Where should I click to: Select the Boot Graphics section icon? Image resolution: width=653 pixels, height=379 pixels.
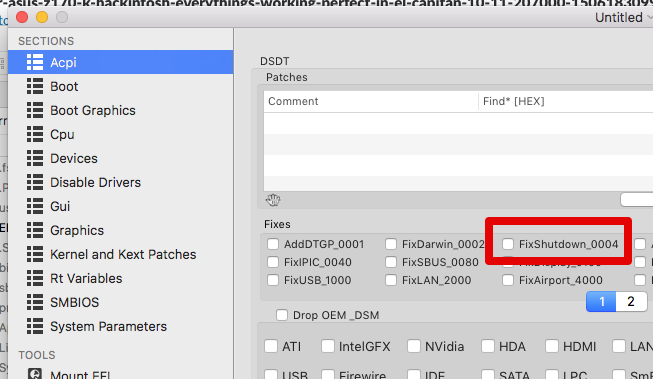[x=35, y=110]
